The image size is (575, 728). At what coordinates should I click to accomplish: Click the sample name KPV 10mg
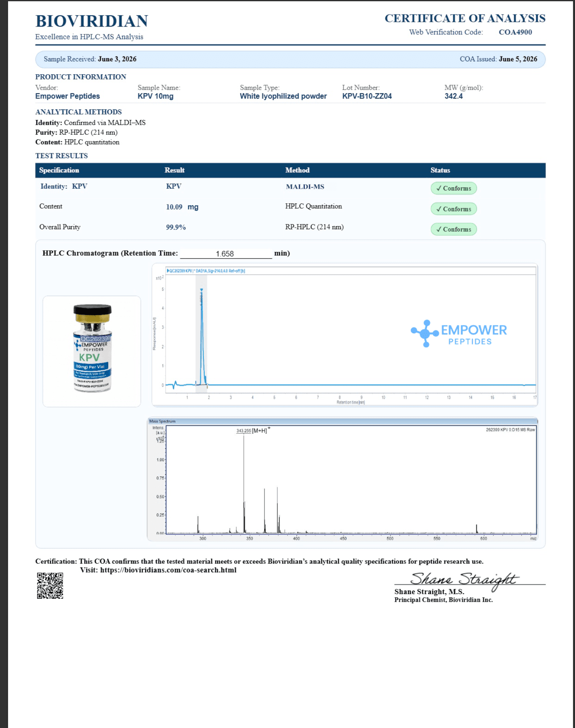pos(155,96)
